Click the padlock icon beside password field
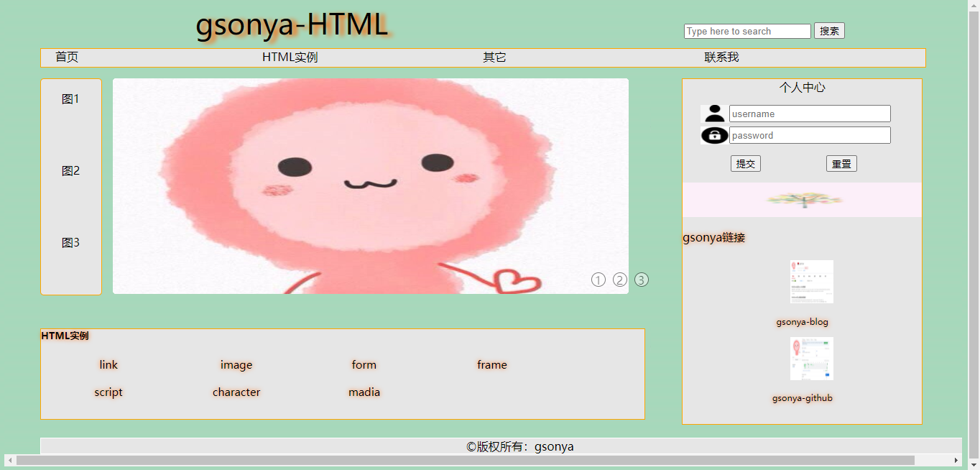This screenshot has height=470, width=980. point(713,134)
